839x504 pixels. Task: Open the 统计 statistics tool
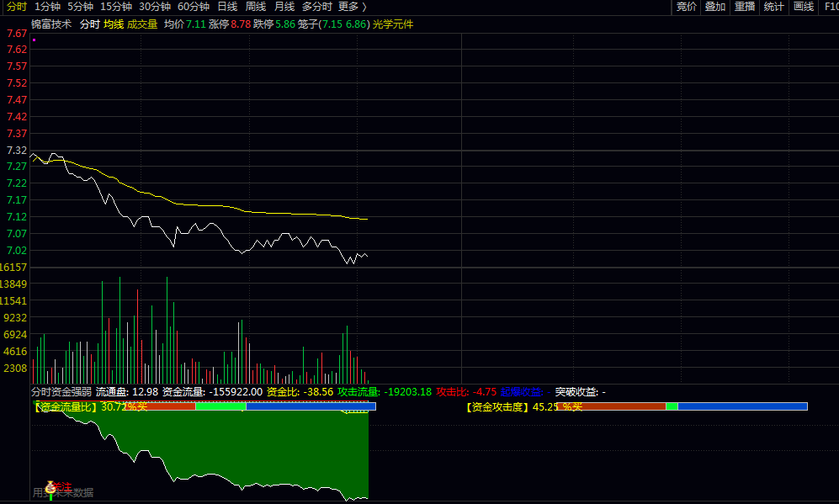pos(774,7)
